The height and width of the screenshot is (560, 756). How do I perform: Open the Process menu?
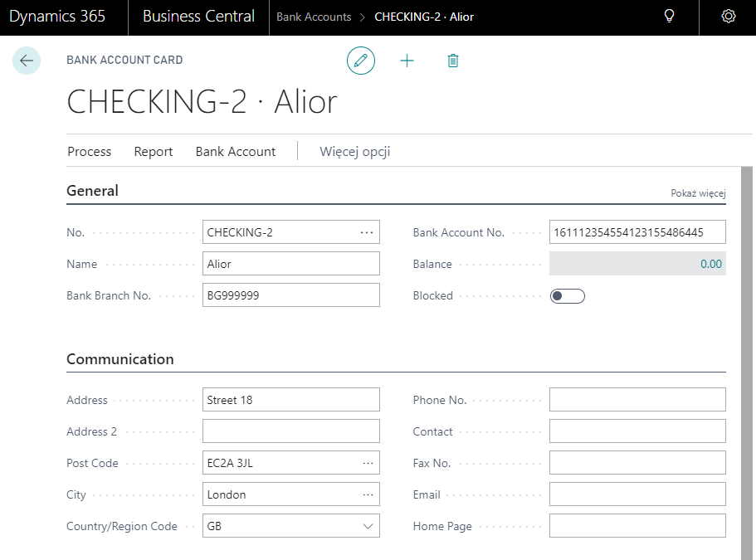click(x=89, y=152)
